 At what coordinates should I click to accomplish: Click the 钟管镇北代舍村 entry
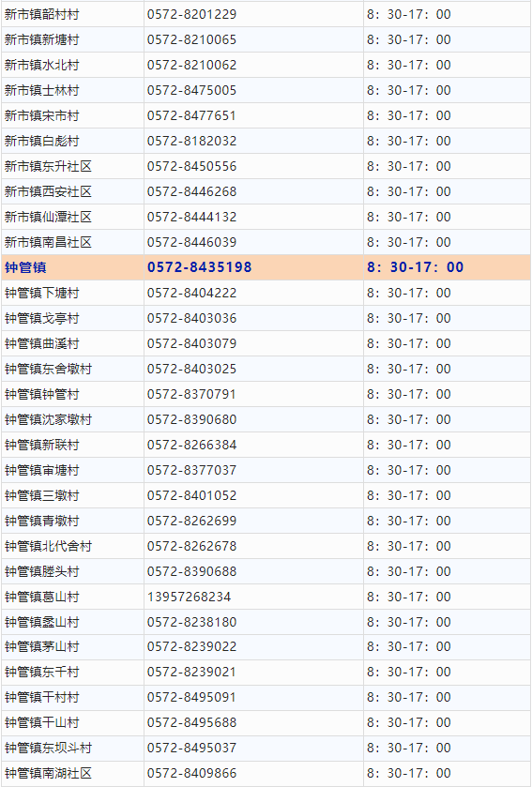[48, 546]
